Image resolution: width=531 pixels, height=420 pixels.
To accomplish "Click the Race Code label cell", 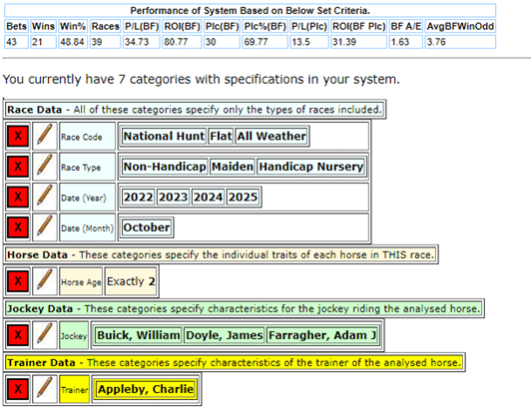I will click(88, 136).
